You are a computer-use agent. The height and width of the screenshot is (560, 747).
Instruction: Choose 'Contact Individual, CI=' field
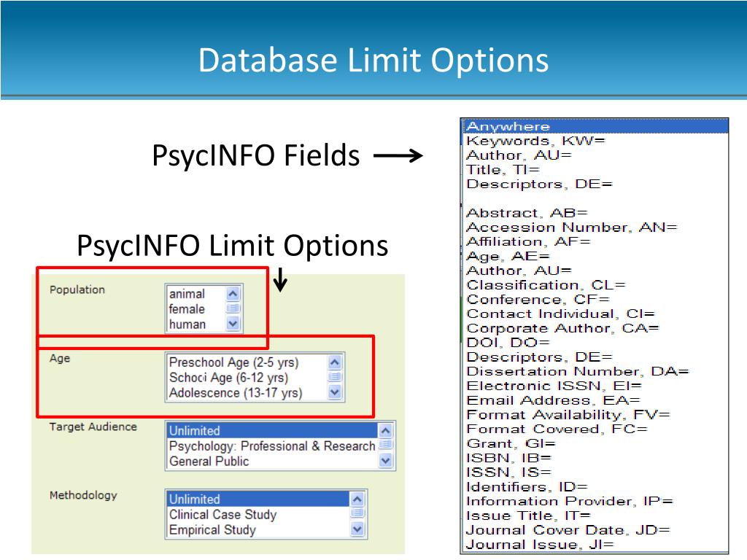click(561, 314)
